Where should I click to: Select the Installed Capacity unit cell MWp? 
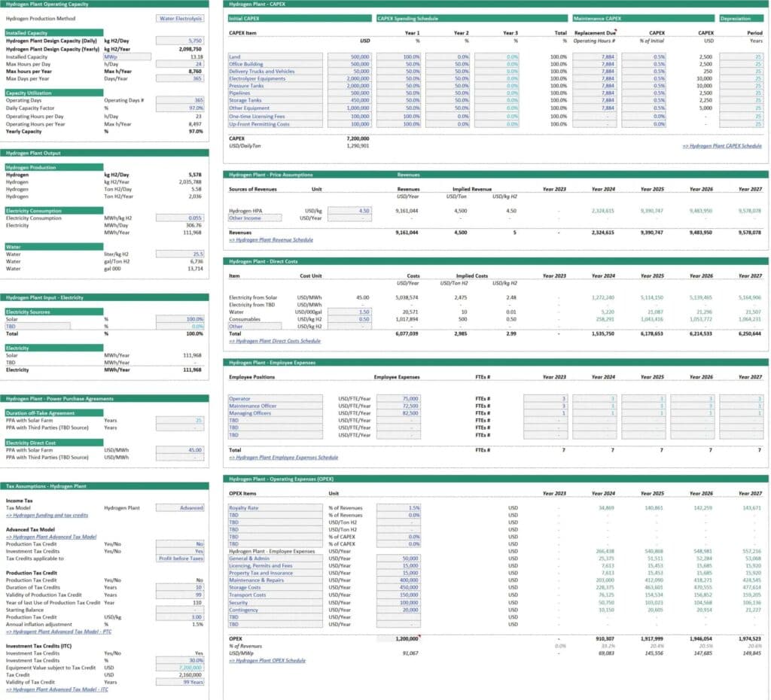[x=126, y=57]
